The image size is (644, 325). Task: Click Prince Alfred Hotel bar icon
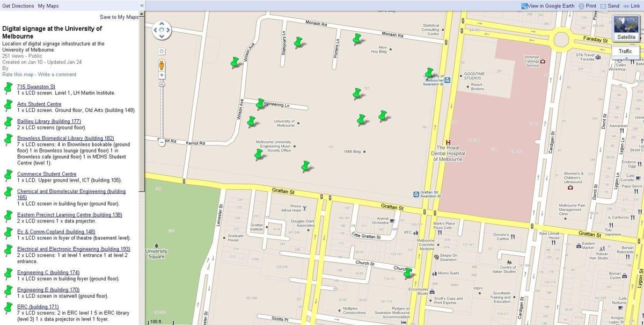305,208
